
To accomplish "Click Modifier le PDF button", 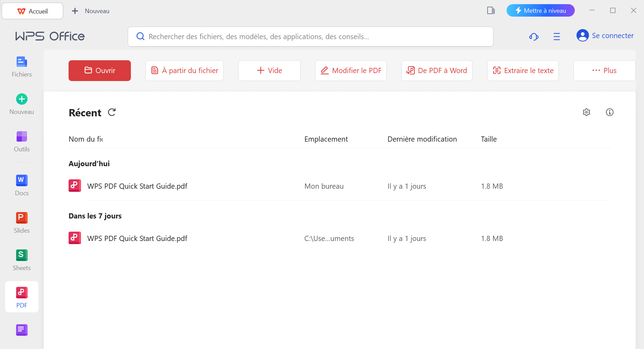I will tap(351, 71).
